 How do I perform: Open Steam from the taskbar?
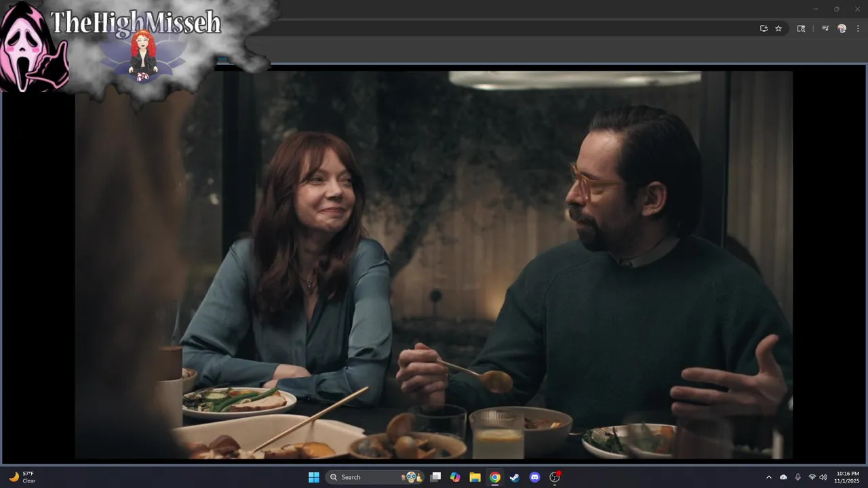[x=515, y=477]
